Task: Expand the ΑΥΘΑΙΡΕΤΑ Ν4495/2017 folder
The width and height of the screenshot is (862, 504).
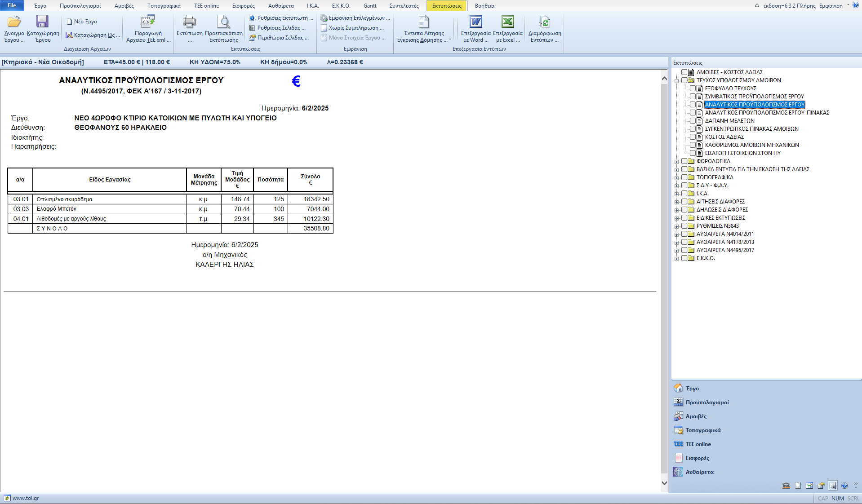Action: pyautogui.click(x=676, y=251)
